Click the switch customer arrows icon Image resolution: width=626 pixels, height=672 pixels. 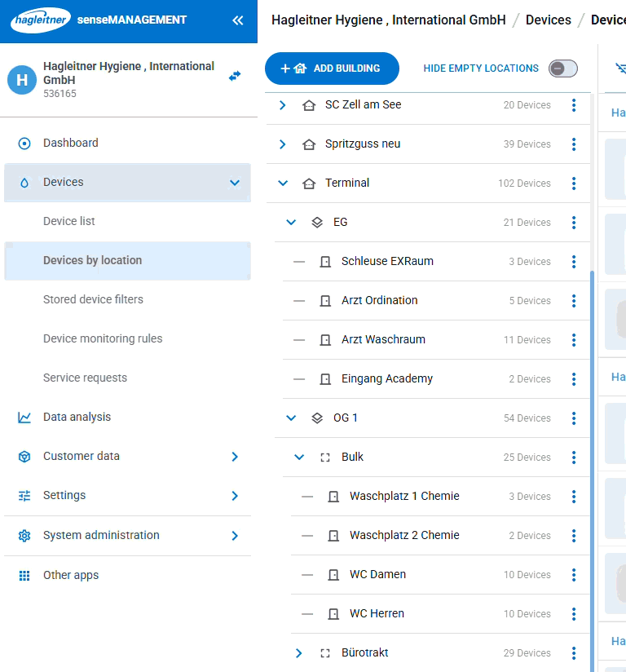pos(235,75)
